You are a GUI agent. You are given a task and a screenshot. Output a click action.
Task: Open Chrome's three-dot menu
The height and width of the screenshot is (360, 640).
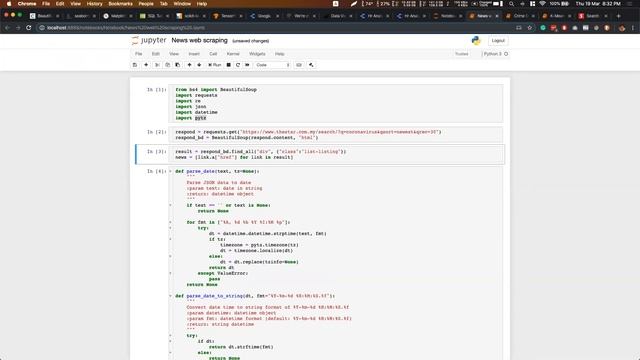(x=633, y=28)
